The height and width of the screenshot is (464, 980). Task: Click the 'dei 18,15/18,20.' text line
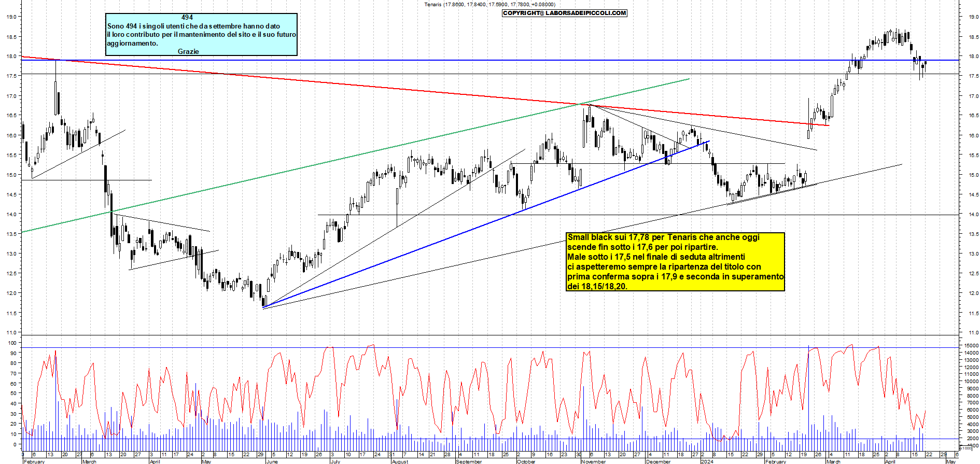[x=597, y=287]
